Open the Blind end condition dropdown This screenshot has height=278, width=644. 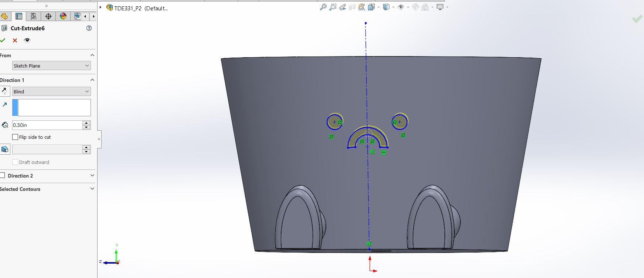tap(51, 92)
